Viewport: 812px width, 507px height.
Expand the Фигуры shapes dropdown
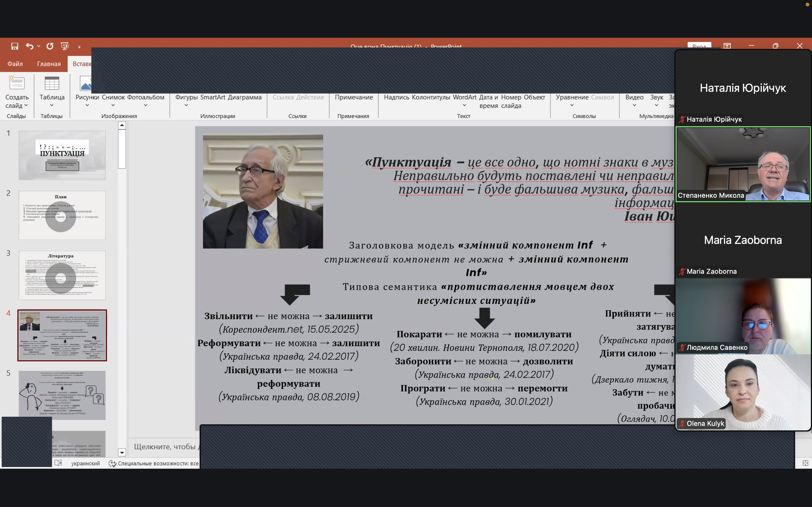pos(186,105)
